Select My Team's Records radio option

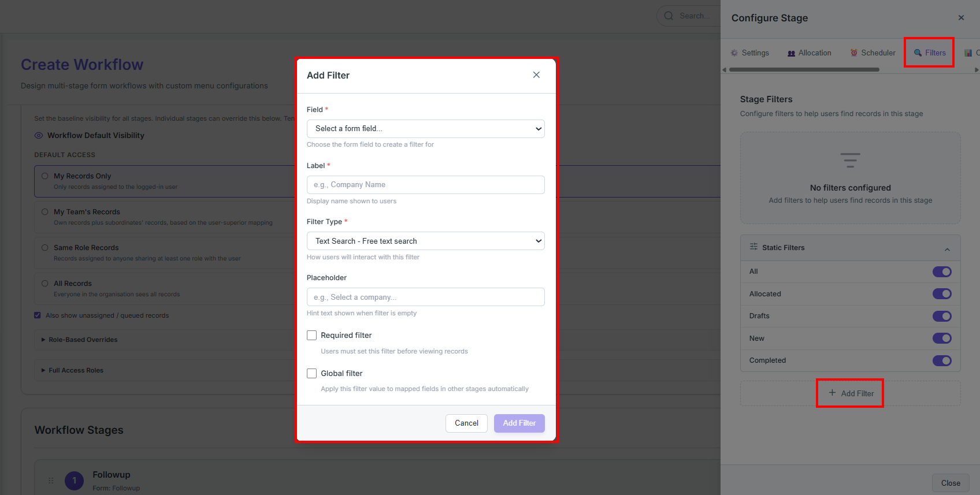[x=45, y=212]
